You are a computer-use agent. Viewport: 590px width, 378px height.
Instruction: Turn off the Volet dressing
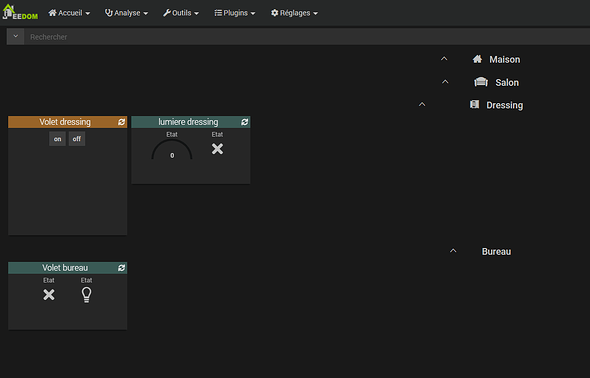[x=77, y=139]
